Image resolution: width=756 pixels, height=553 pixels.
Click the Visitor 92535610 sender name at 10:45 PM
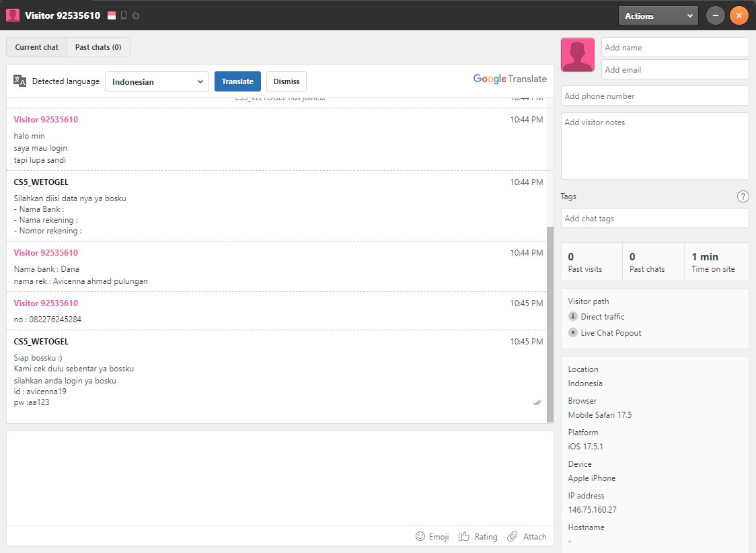pos(46,303)
